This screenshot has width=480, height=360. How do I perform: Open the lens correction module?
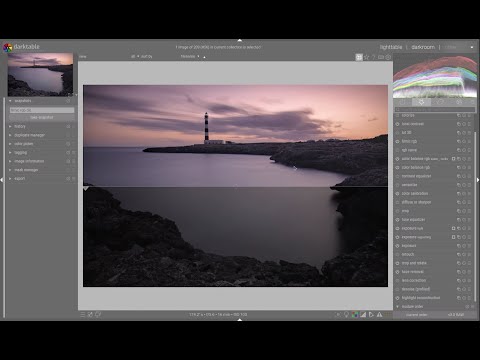414,281
